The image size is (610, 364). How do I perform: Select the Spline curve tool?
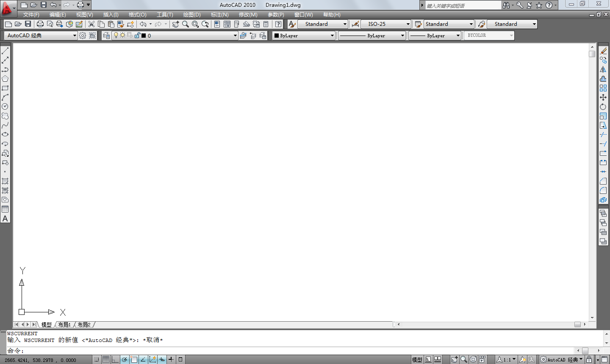[x=5, y=125]
